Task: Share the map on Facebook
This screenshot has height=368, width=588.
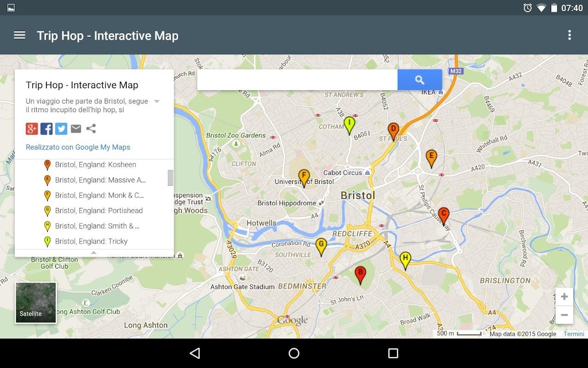Action: [46, 129]
